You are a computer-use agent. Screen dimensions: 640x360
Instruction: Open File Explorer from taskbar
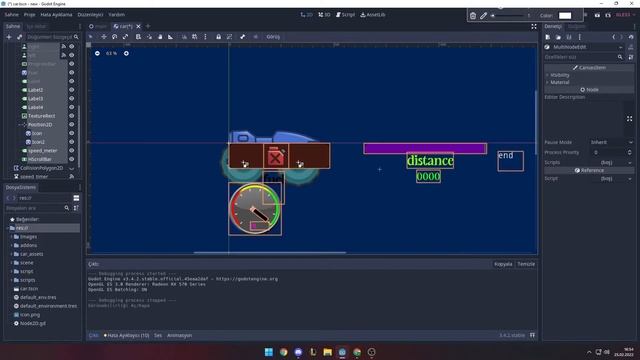point(327,352)
